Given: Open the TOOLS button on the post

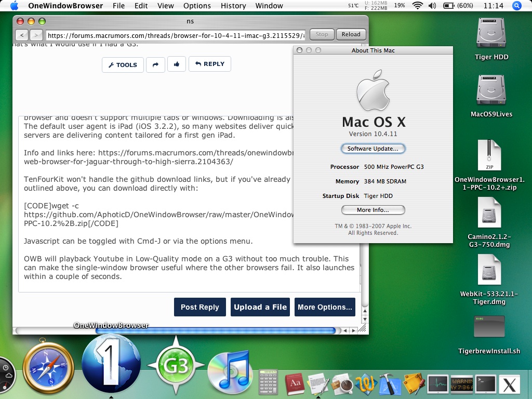Looking at the screenshot, I should (x=123, y=65).
